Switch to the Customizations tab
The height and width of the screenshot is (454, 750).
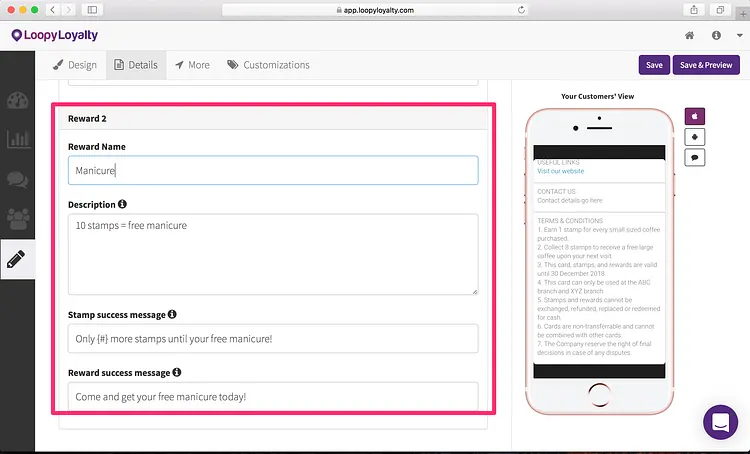point(268,65)
